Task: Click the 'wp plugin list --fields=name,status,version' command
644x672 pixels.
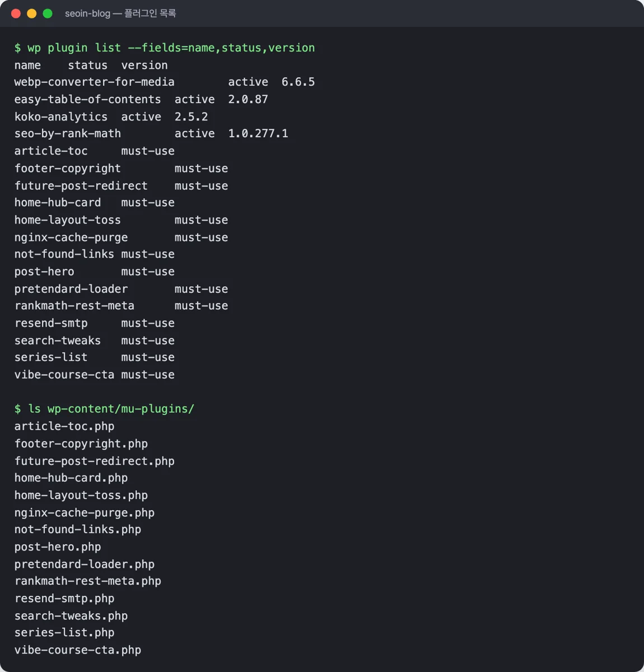Action: (171, 48)
